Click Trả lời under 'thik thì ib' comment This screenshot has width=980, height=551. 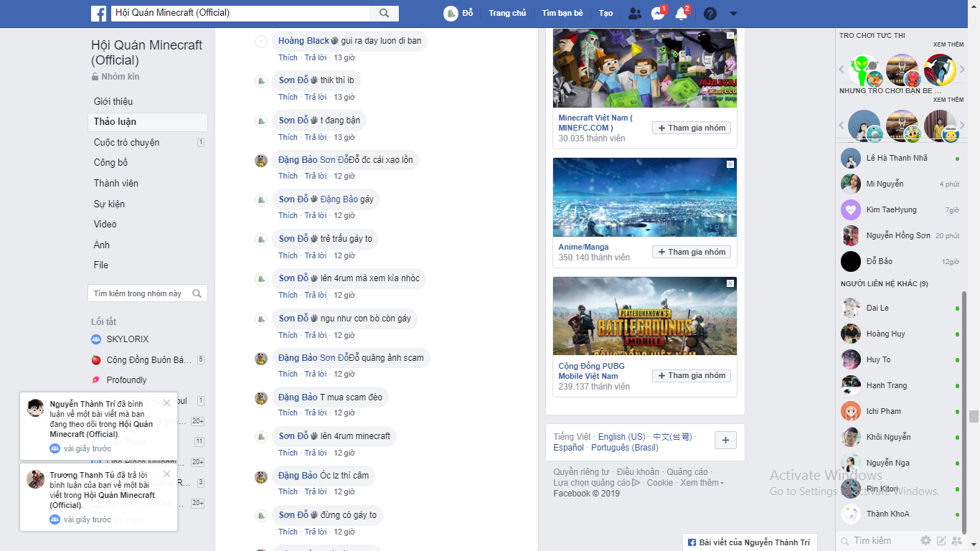pyautogui.click(x=316, y=97)
